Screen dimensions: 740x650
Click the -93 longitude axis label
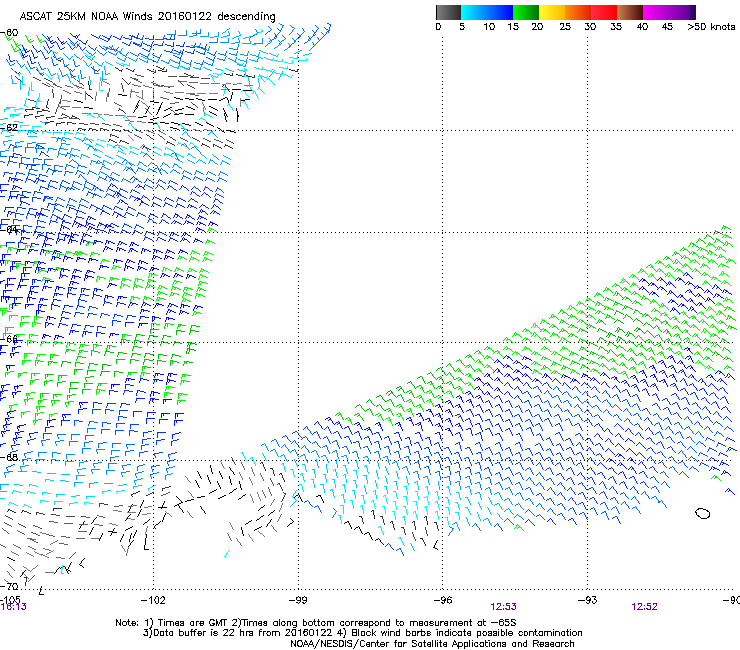pyautogui.click(x=588, y=600)
